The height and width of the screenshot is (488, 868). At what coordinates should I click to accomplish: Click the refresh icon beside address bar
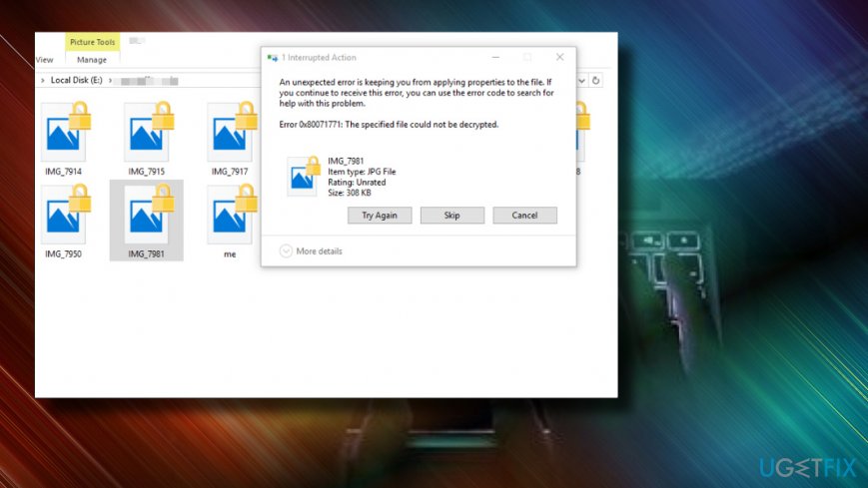pyautogui.click(x=595, y=81)
